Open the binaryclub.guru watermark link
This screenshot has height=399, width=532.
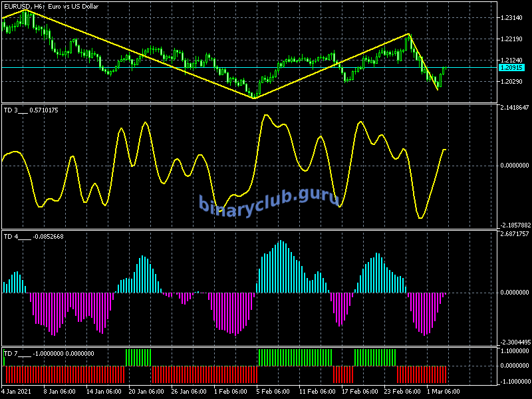tap(269, 200)
